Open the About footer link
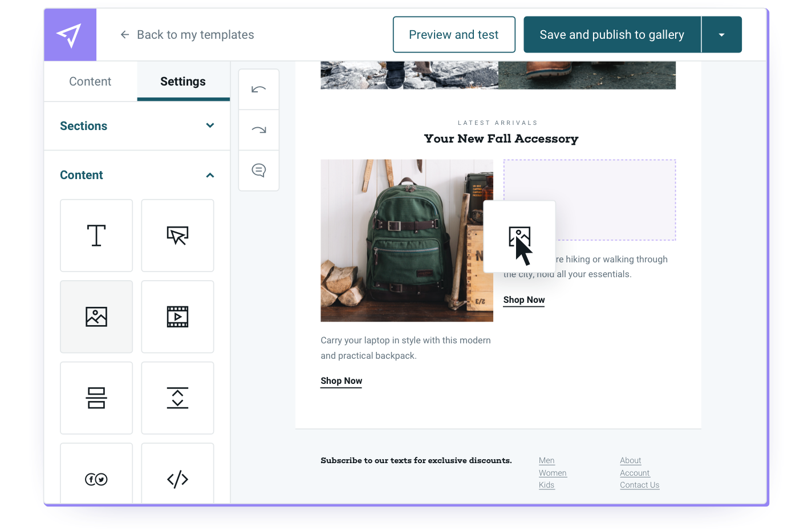The height and width of the screenshot is (531, 812). tap(631, 460)
